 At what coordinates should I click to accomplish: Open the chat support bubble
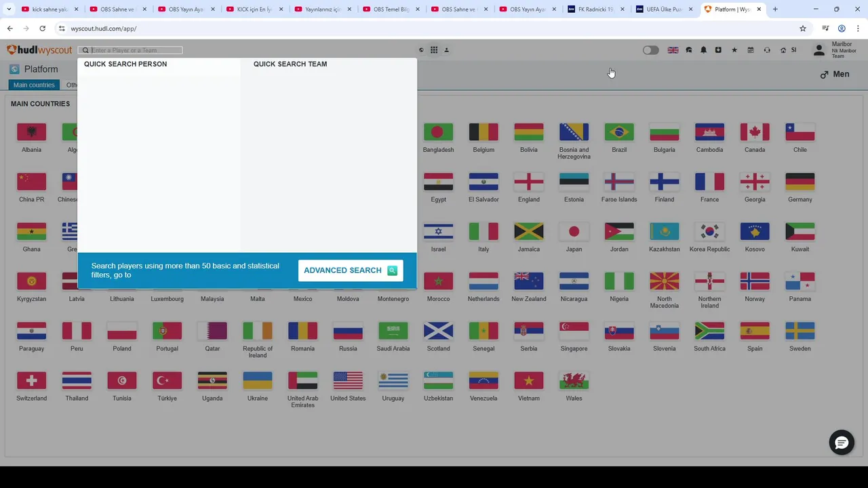[x=842, y=443]
